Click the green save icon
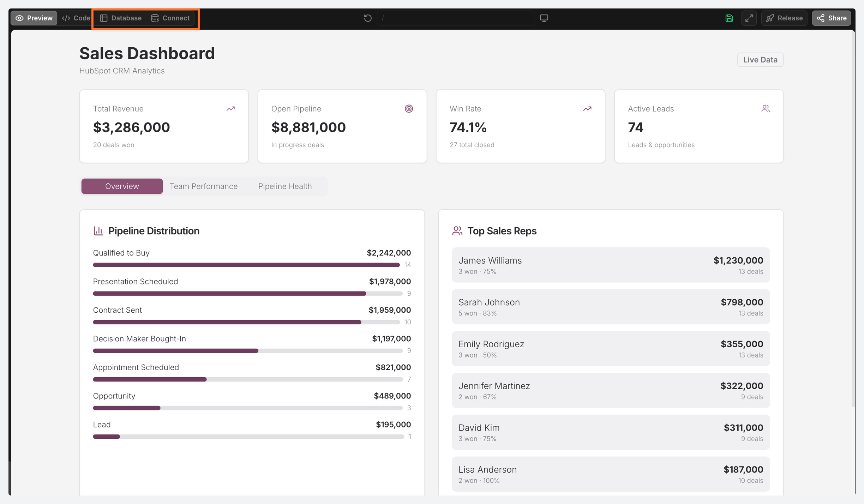 click(729, 18)
